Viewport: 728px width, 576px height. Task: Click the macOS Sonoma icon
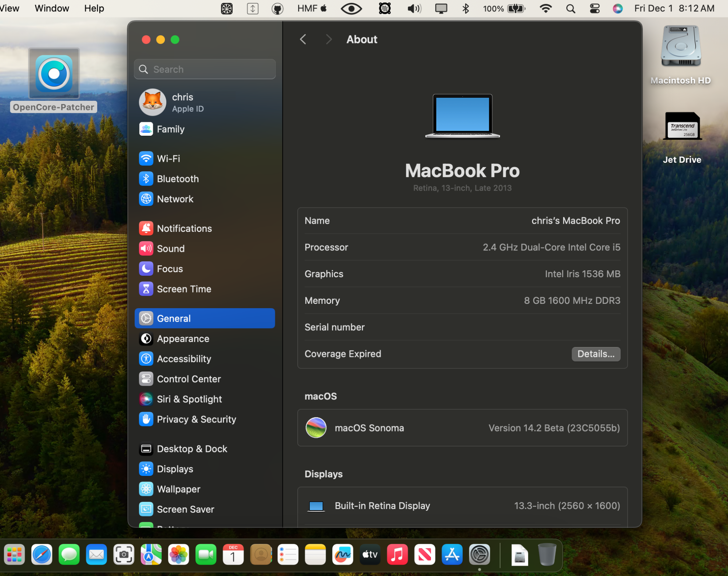pos(316,428)
